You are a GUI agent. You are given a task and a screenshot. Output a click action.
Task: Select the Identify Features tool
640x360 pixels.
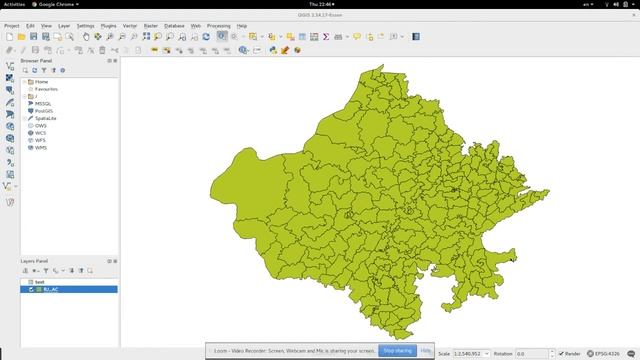pyautogui.click(x=222, y=36)
